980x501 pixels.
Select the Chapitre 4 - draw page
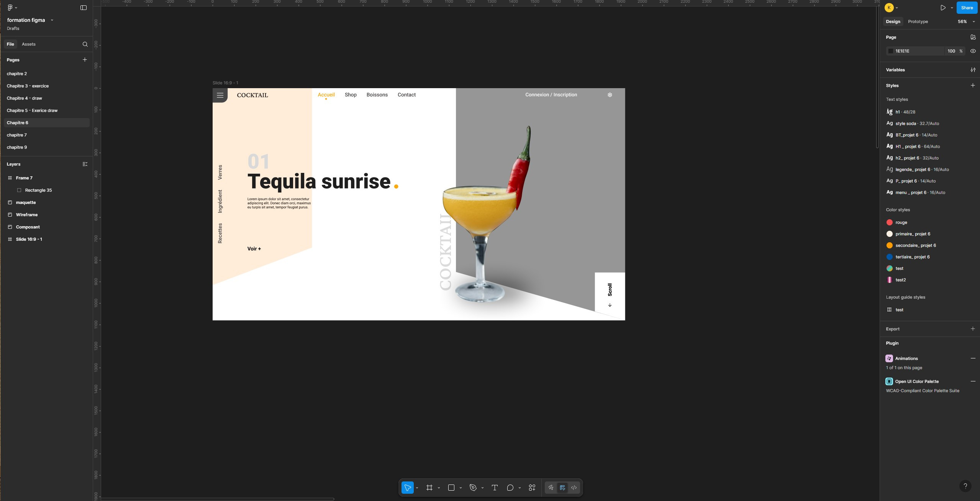tap(24, 98)
